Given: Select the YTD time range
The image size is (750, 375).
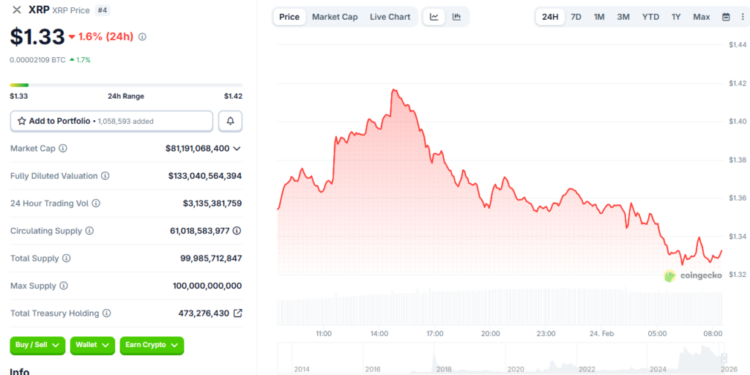Looking at the screenshot, I should [651, 17].
